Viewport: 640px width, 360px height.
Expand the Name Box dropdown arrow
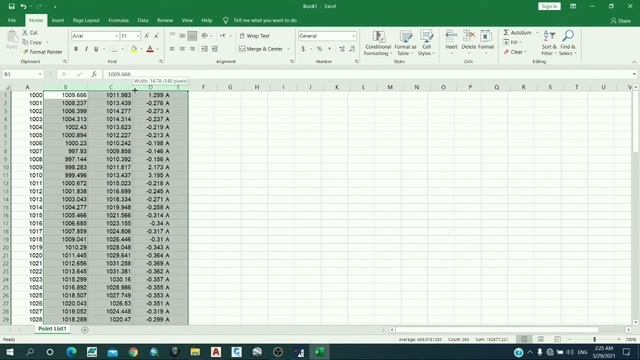(x=40, y=74)
